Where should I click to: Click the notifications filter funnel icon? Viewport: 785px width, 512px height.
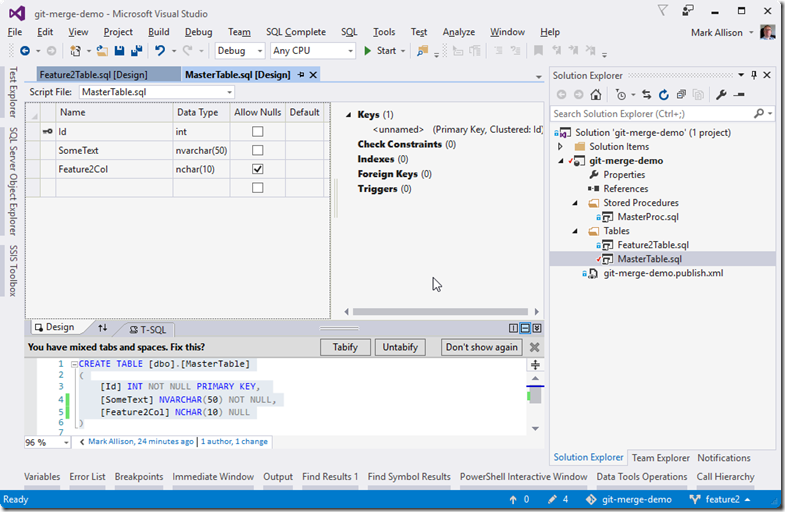pos(662,11)
